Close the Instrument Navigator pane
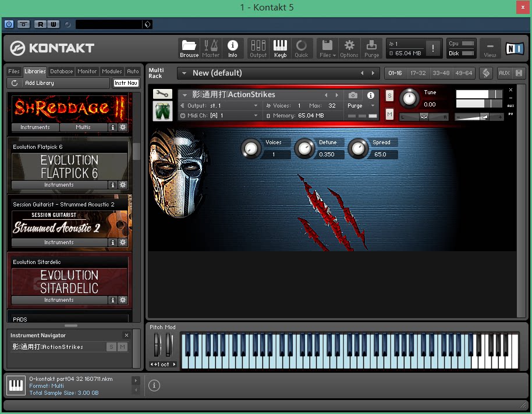The width and height of the screenshot is (532, 414). click(x=126, y=335)
